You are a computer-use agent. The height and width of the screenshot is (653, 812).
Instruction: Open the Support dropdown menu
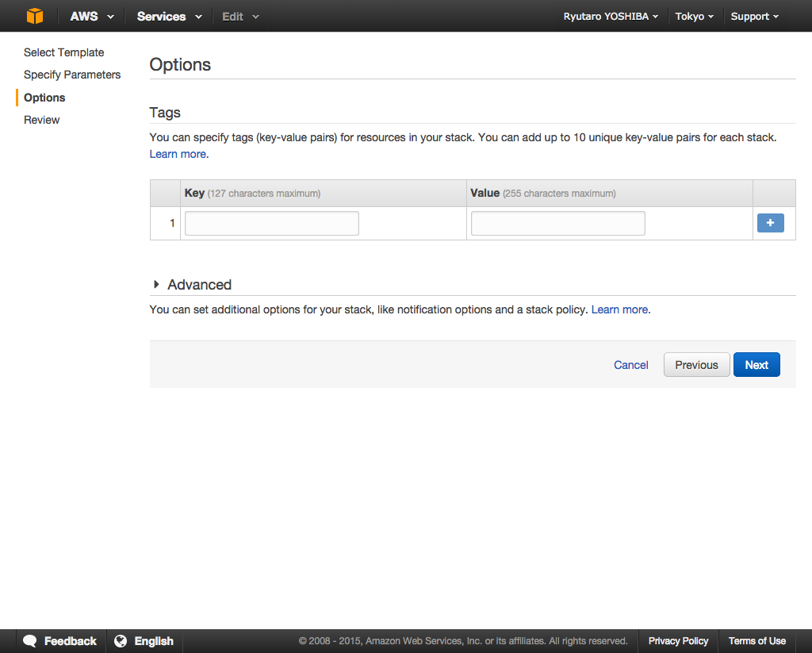754,16
